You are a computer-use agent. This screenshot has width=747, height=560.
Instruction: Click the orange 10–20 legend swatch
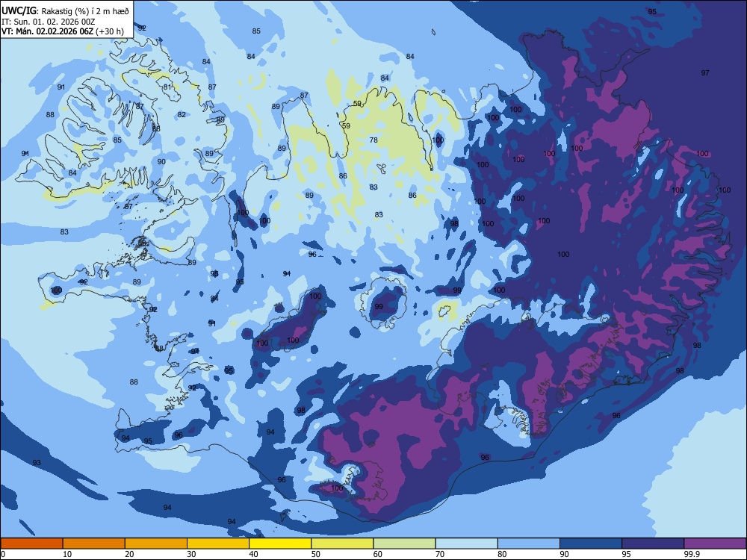coord(94,544)
